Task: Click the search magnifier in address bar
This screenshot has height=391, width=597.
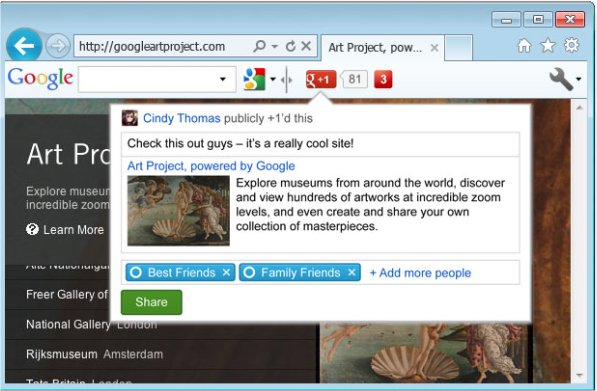Action: coord(259,46)
